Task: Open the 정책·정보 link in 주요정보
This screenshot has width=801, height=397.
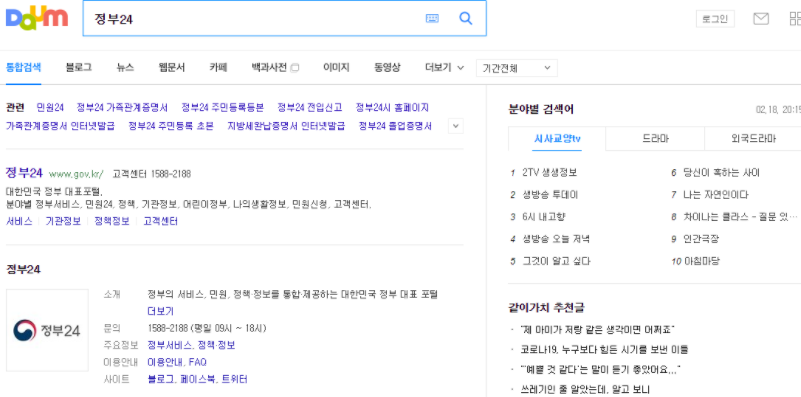Action: pyautogui.click(x=217, y=345)
